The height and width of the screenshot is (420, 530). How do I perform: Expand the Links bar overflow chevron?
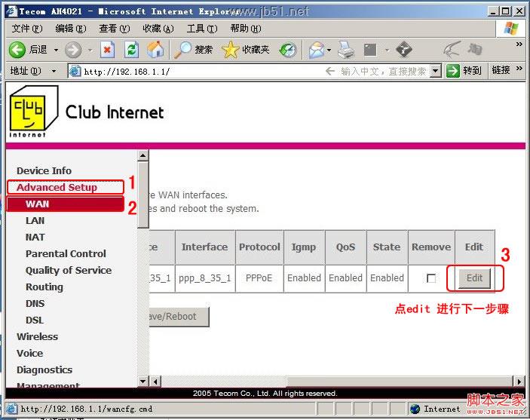[519, 69]
